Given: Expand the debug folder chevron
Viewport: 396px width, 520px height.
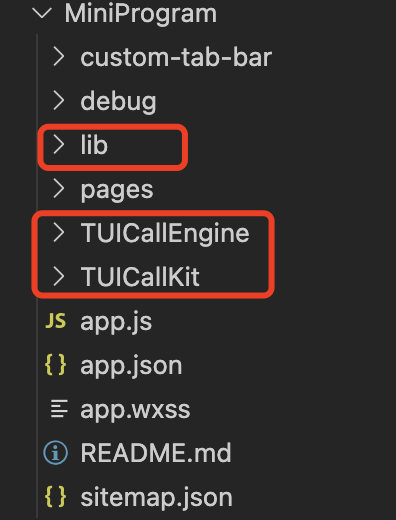Looking at the screenshot, I should [59, 101].
